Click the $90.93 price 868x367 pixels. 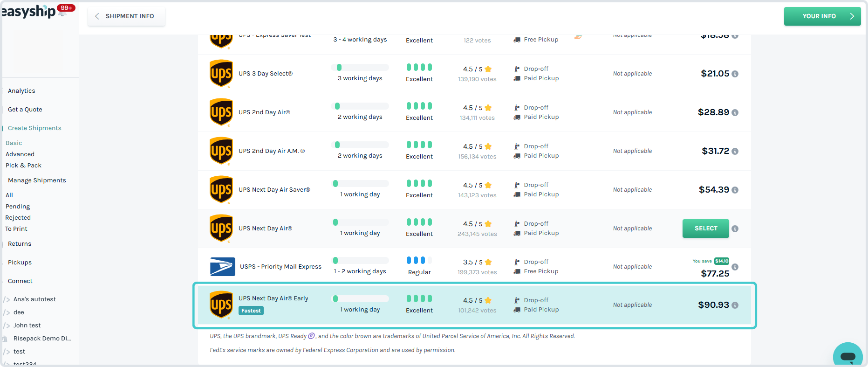pyautogui.click(x=713, y=305)
